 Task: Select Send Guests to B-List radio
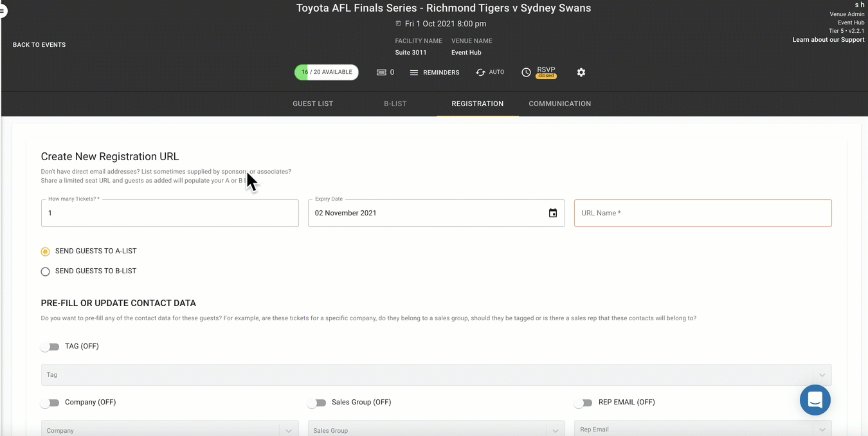pos(45,271)
